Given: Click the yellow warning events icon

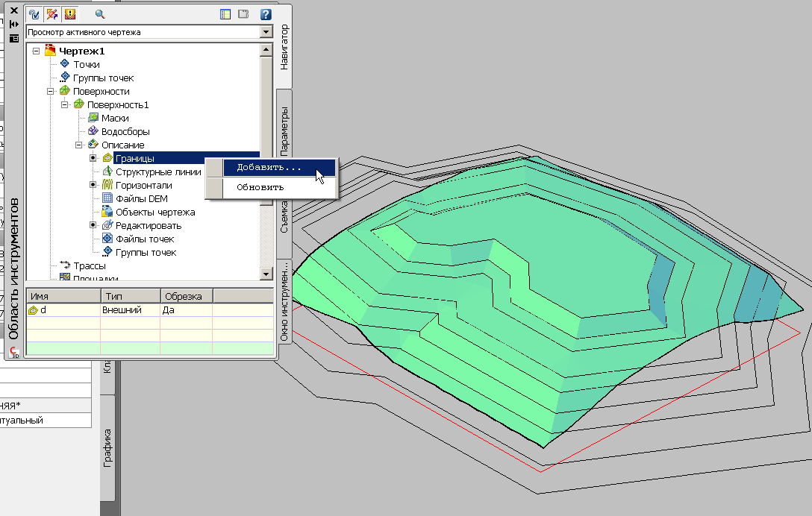Looking at the screenshot, I should pyautogui.click(x=70, y=14).
